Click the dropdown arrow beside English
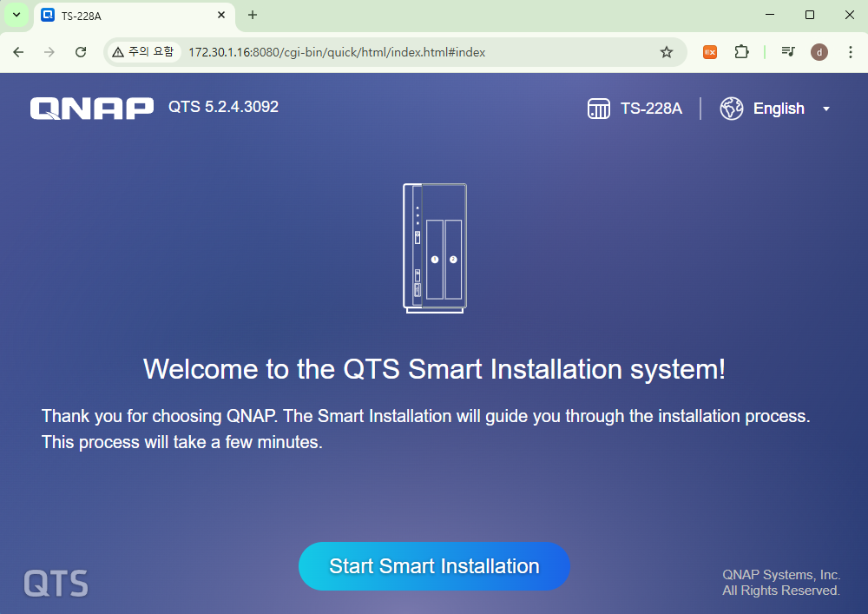This screenshot has width=868, height=614. click(x=826, y=109)
